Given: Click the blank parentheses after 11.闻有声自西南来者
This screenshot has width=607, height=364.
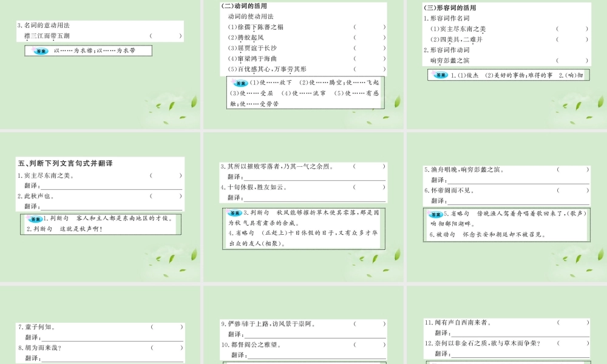Looking at the screenshot, I should (574, 322).
